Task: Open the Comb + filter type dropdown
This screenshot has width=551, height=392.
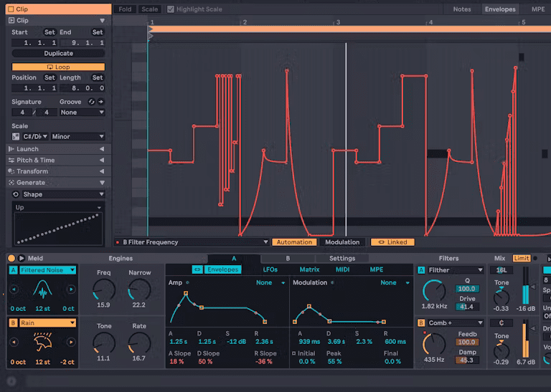Action: (x=456, y=322)
